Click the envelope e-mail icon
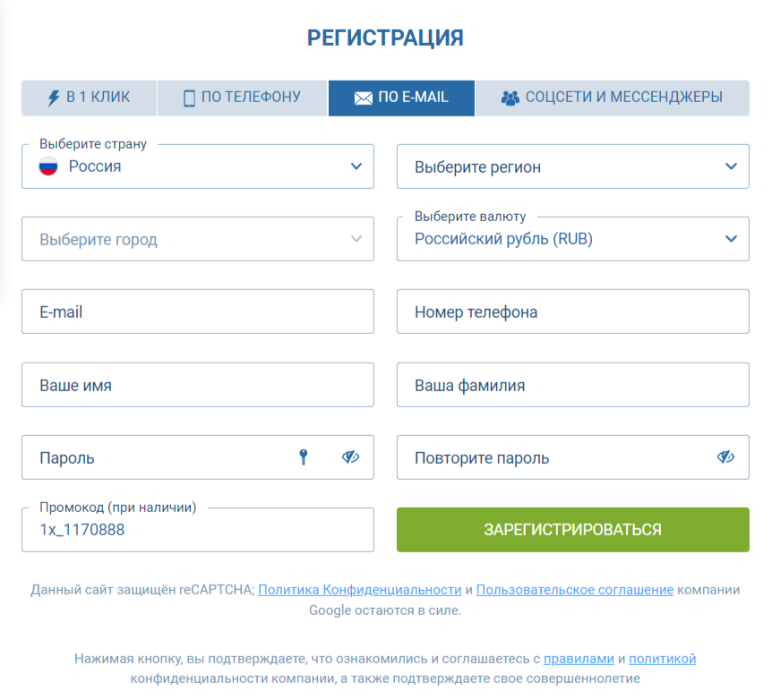Screen dimensions: 772x700 tap(363, 98)
